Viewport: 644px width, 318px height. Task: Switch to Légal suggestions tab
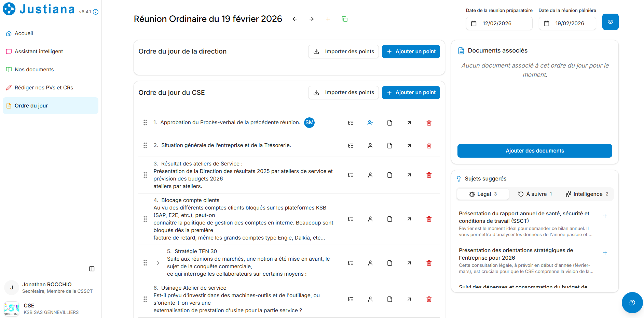point(483,194)
